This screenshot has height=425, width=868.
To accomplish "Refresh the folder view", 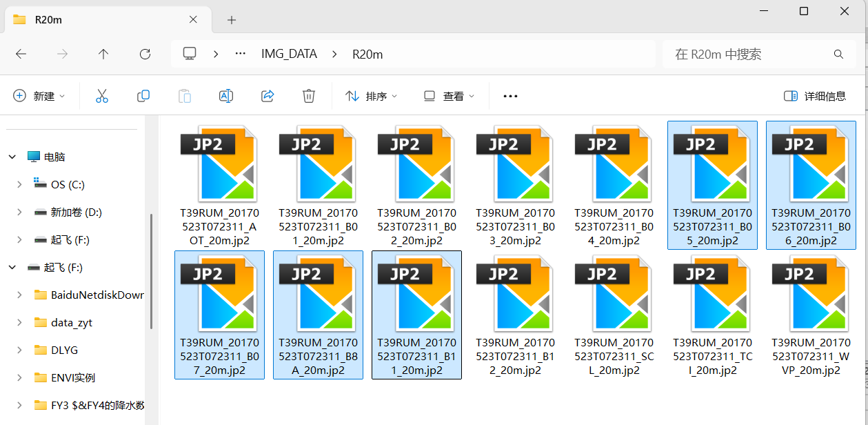I will pos(145,54).
